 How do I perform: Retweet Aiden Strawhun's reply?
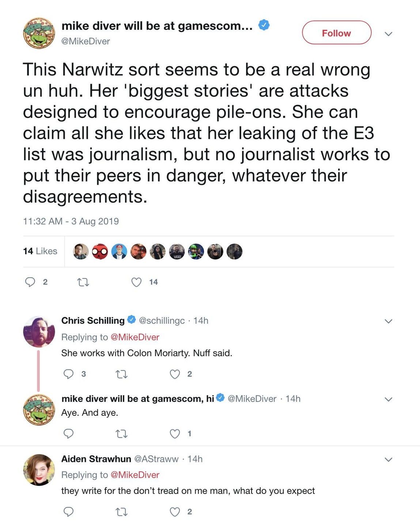coord(121,512)
